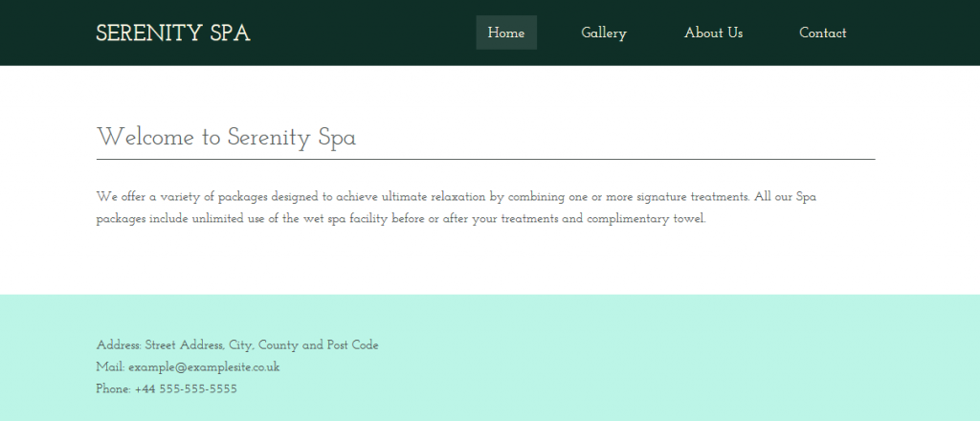Open the example@examplesite.co.uk email address
980x421 pixels.
[204, 367]
